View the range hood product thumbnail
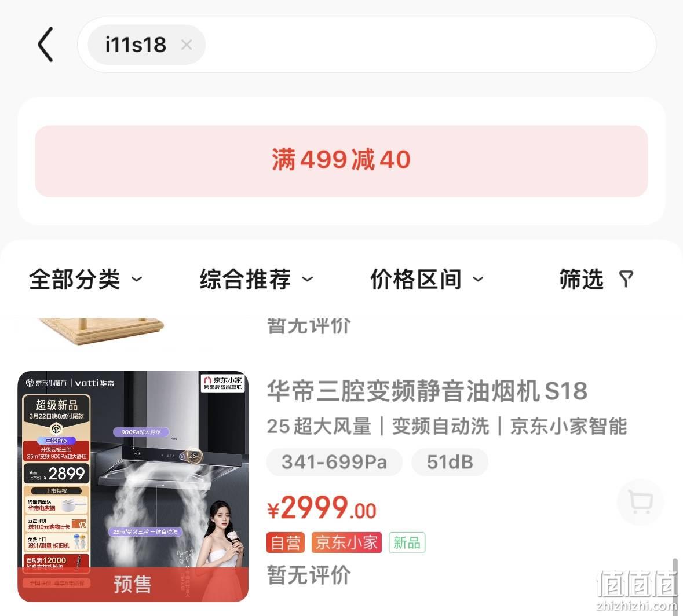 point(133,486)
